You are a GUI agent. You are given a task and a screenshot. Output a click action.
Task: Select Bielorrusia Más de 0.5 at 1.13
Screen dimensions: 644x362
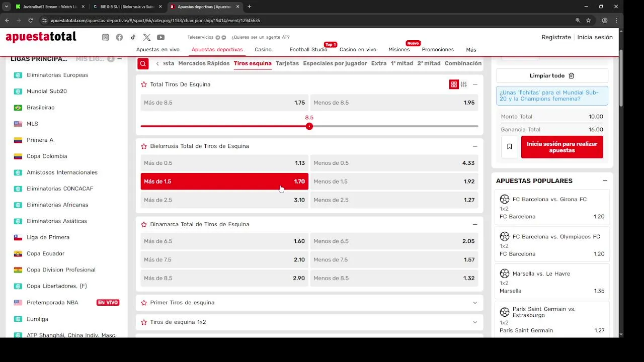pyautogui.click(x=224, y=163)
